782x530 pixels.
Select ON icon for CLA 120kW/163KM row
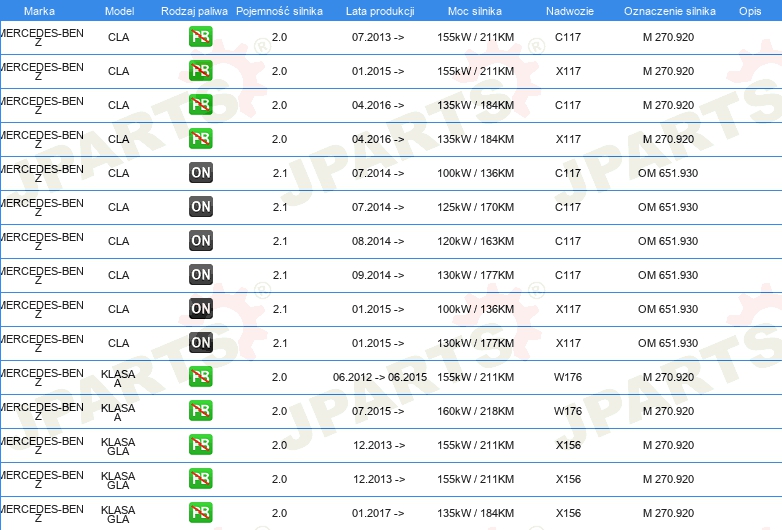pyautogui.click(x=200, y=241)
